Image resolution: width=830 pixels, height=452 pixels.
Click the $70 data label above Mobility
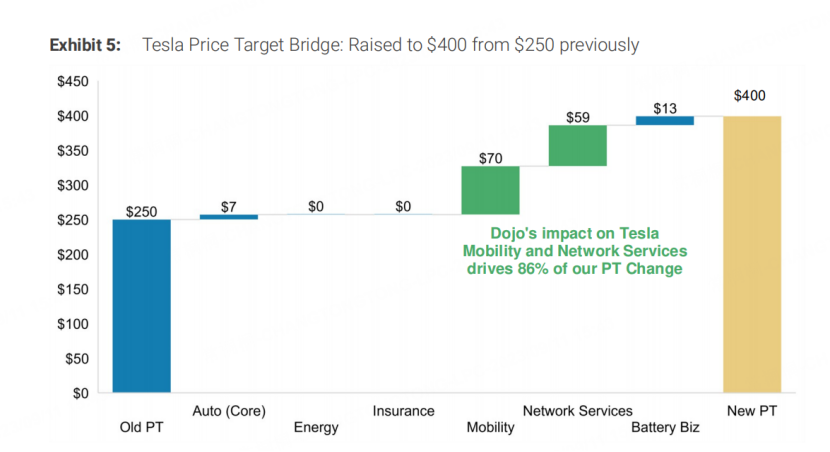pos(491,158)
